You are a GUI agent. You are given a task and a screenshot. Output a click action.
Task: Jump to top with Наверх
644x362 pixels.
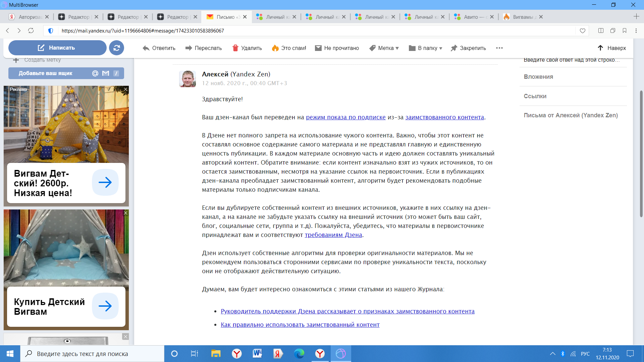(x=612, y=48)
